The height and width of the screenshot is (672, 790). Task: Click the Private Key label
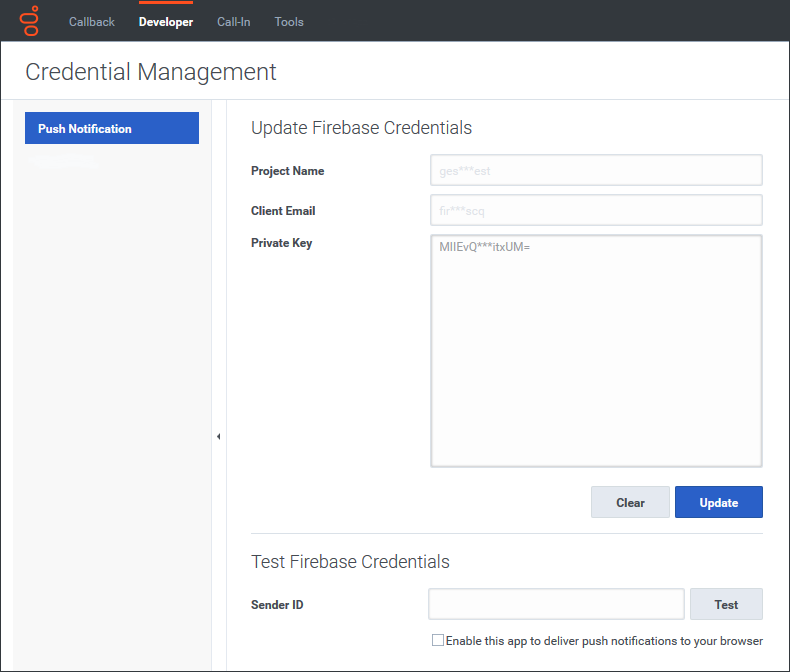click(x=281, y=243)
